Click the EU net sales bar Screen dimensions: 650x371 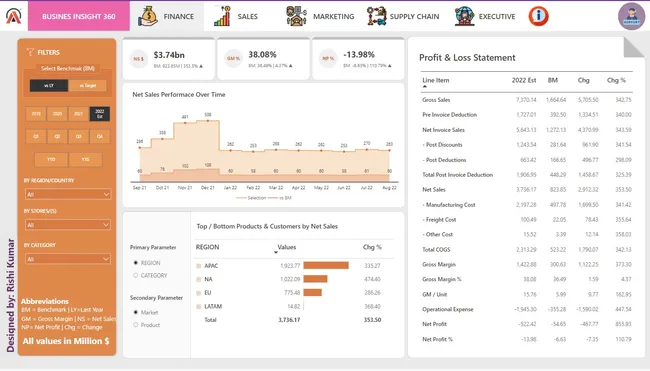coord(313,292)
